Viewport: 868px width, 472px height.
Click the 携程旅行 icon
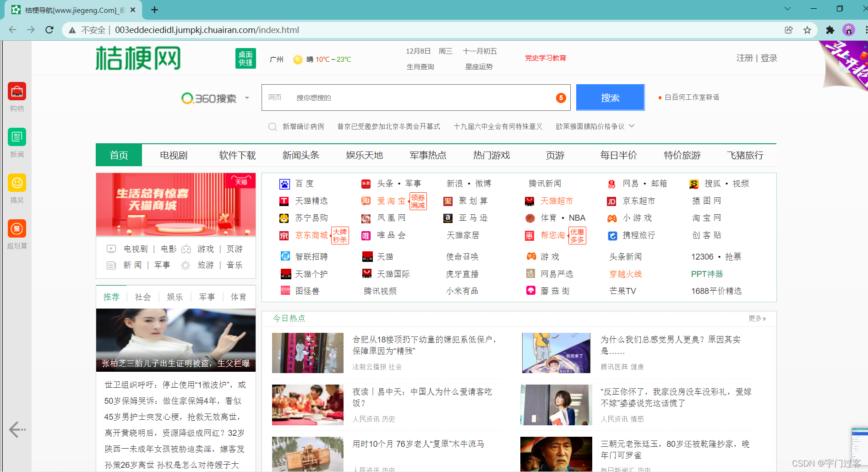(x=612, y=236)
